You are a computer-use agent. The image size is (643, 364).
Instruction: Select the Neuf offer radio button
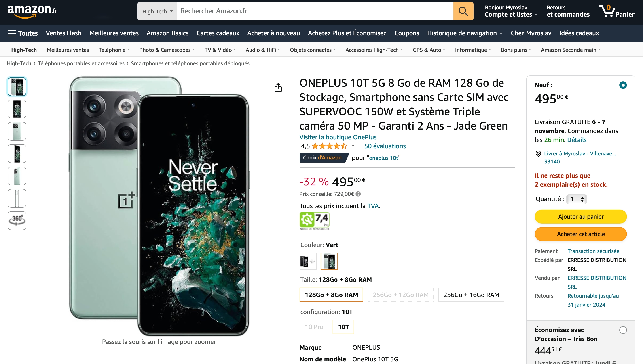[x=623, y=85]
